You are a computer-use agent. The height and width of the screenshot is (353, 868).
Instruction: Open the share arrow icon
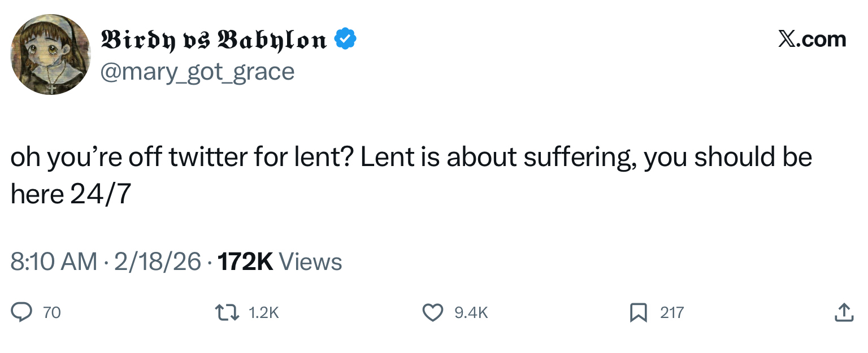coord(843,312)
